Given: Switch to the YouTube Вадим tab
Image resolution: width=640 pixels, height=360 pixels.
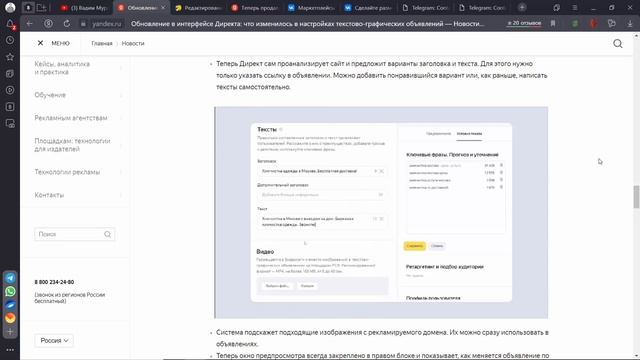Looking at the screenshot, I should point(84,8).
